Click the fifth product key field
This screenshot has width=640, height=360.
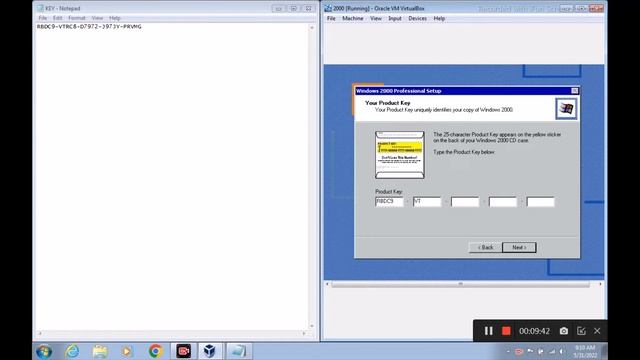[541, 202]
